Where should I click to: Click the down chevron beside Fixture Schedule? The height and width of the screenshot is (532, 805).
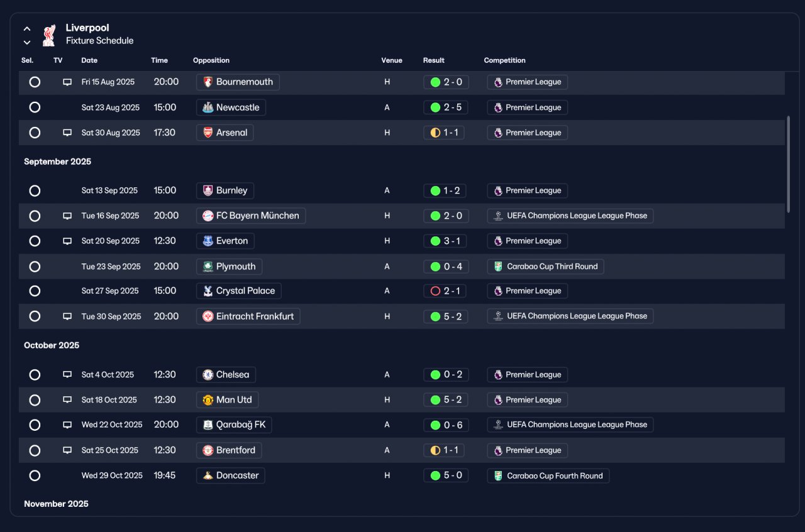27,42
